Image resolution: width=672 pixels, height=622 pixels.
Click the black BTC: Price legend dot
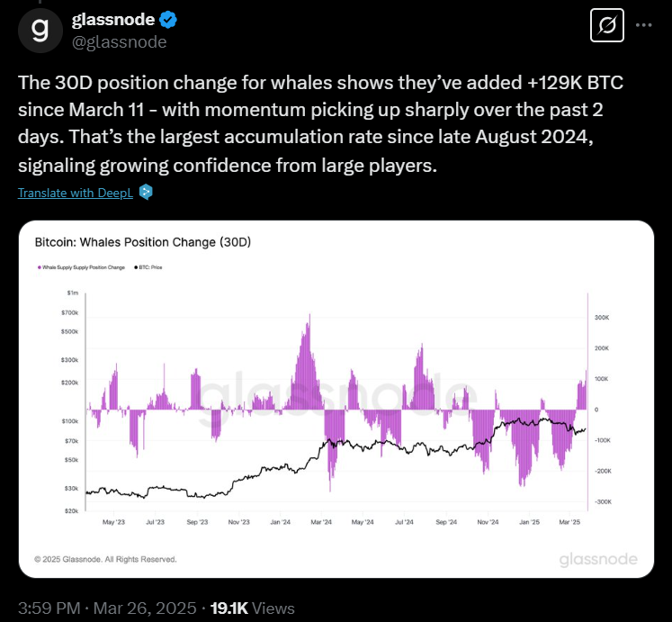(x=136, y=267)
